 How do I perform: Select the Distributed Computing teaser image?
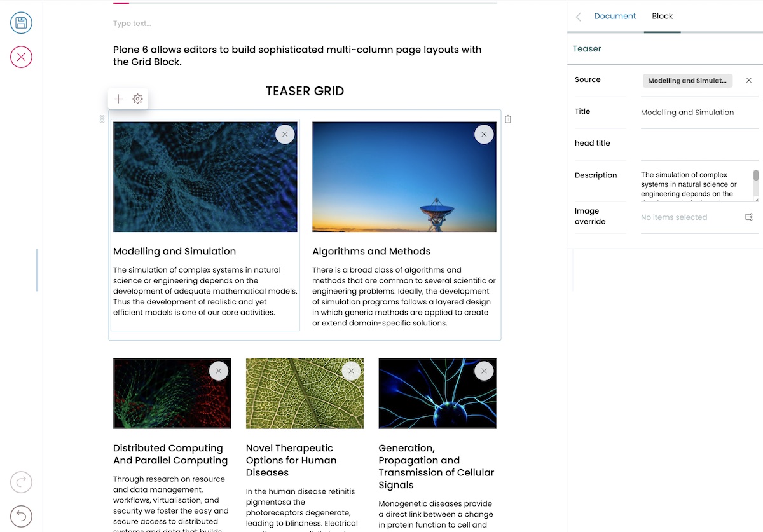click(172, 393)
